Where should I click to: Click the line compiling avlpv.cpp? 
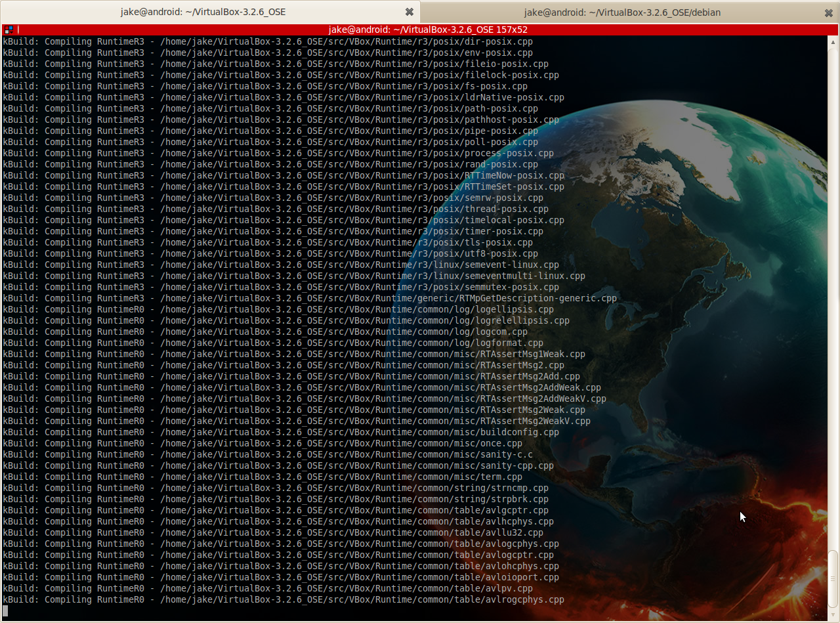pyautogui.click(x=268, y=588)
